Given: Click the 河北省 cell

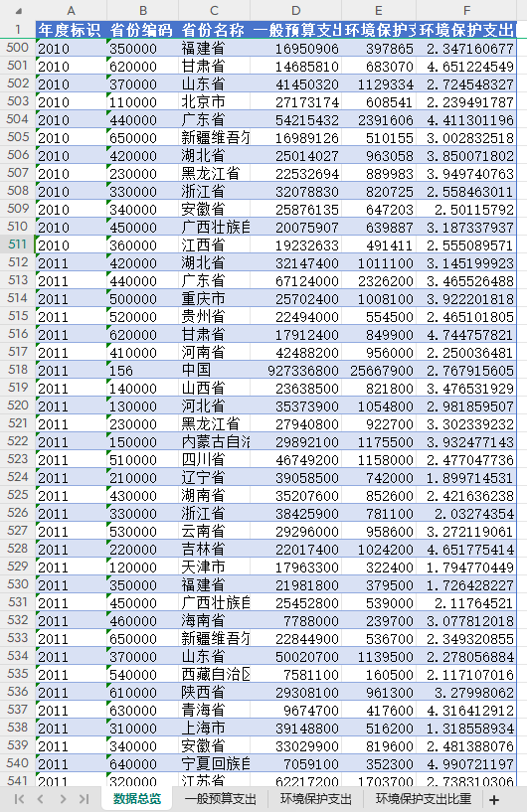Looking at the screenshot, I should [214, 406].
